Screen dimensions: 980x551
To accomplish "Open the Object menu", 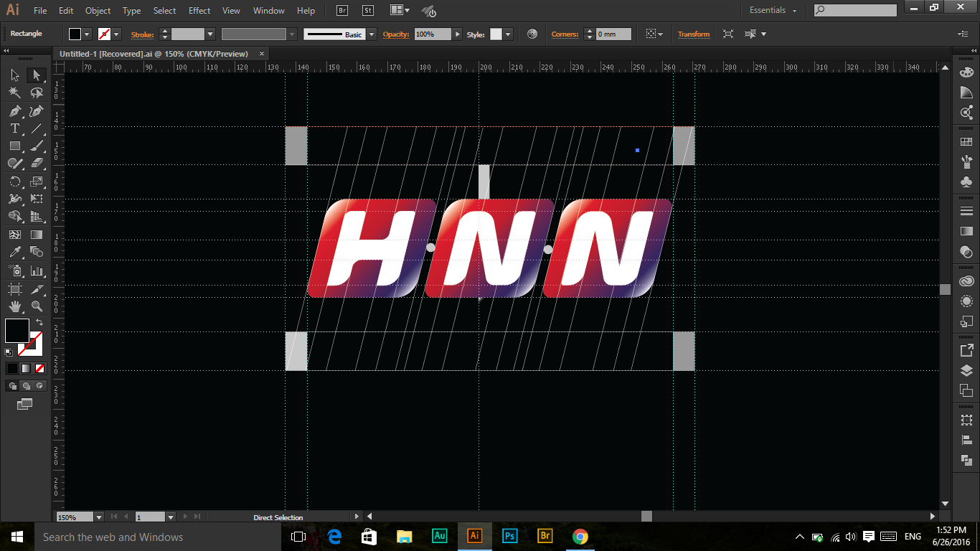I will coord(98,11).
